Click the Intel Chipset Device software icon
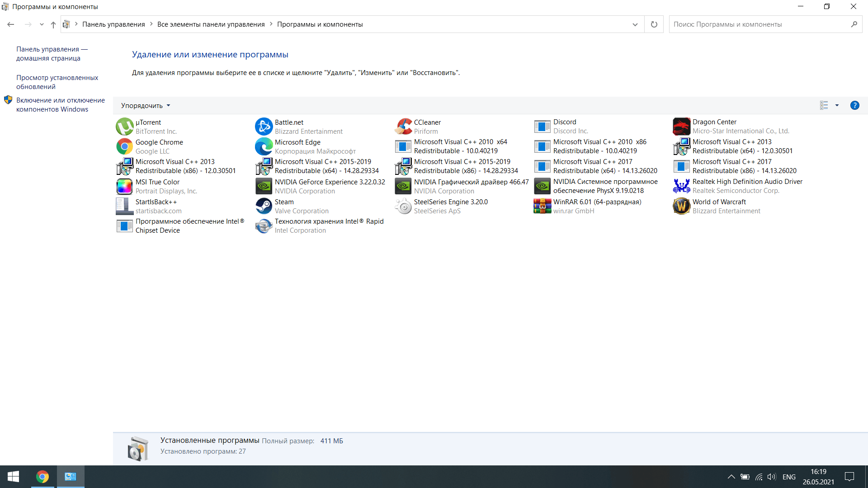Image resolution: width=868 pixels, height=488 pixels. (124, 226)
